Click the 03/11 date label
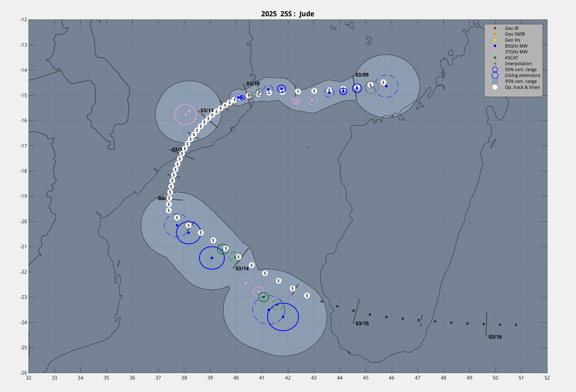The height and width of the screenshot is (392, 576). 207,111
